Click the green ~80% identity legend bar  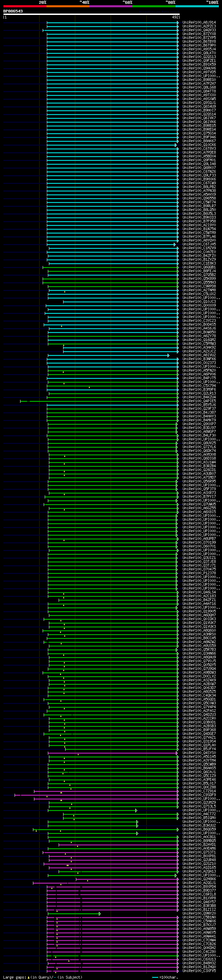154,6
